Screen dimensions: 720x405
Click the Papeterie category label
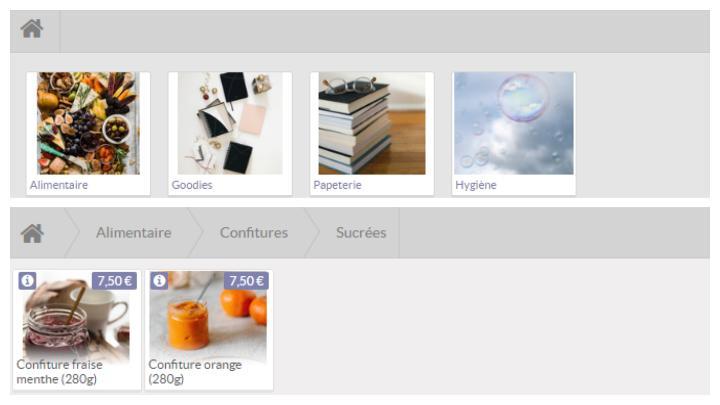[338, 185]
